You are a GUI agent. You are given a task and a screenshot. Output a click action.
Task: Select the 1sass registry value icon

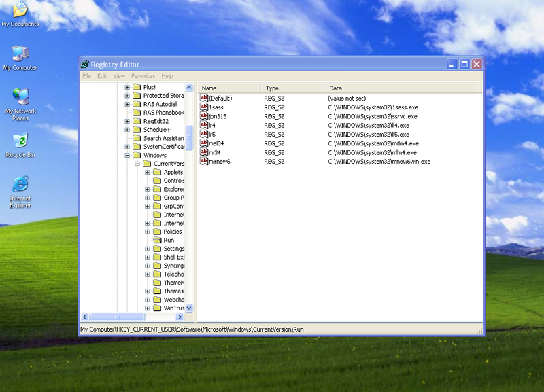(203, 107)
